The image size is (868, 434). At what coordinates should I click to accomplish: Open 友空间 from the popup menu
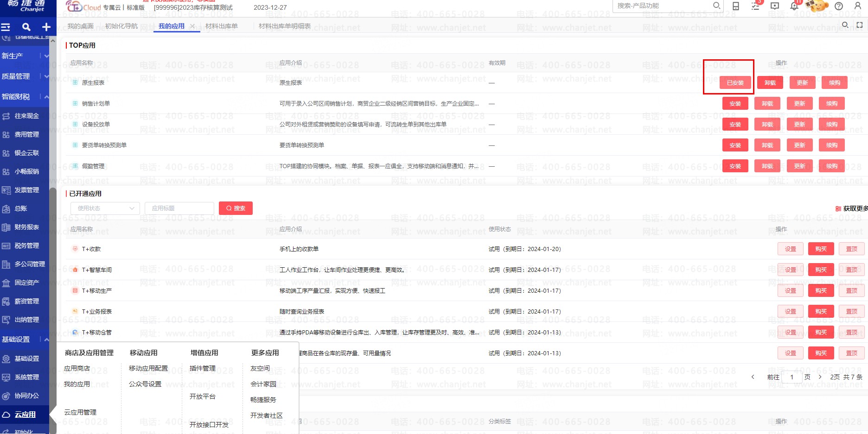pyautogui.click(x=260, y=368)
